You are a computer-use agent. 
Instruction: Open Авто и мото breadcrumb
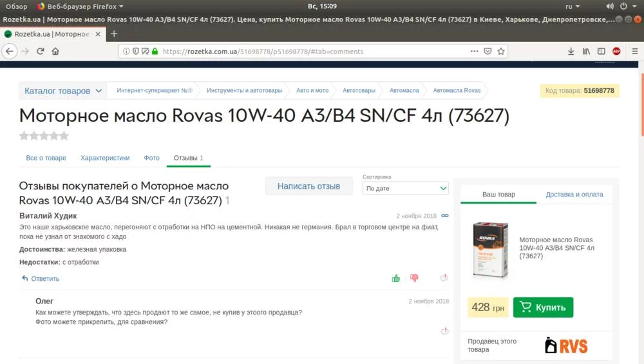click(x=312, y=90)
